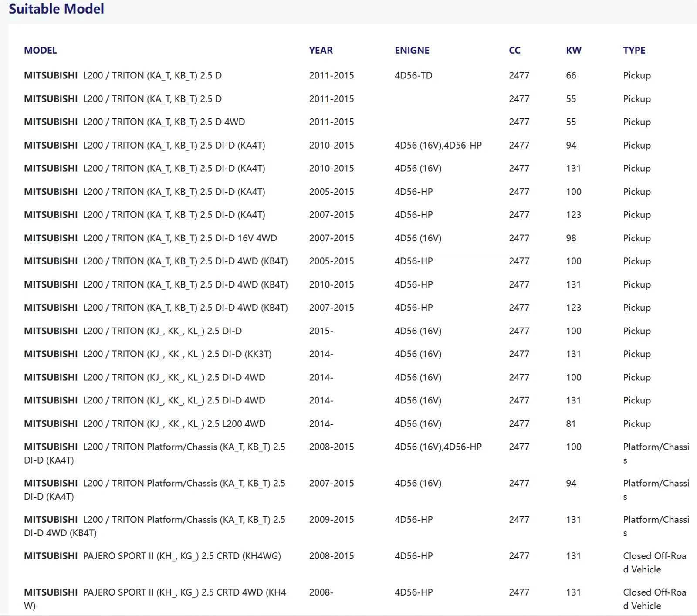Click model 'Platform/Chassis ... 4WD (KB4T)' text

pos(155,526)
